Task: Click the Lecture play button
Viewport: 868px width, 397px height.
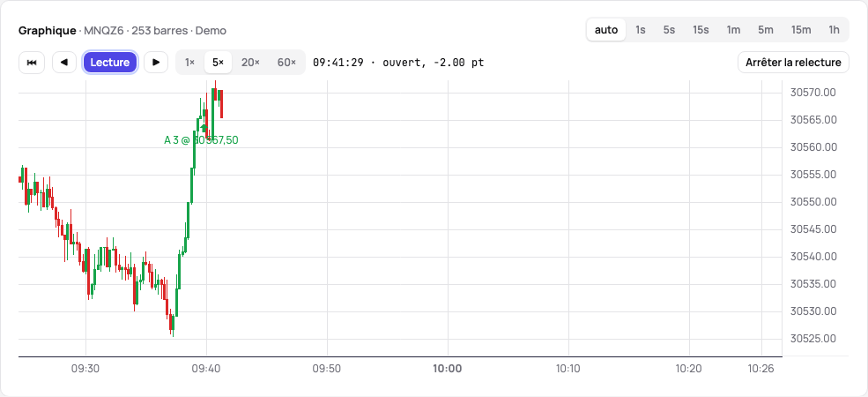Action: (110, 63)
